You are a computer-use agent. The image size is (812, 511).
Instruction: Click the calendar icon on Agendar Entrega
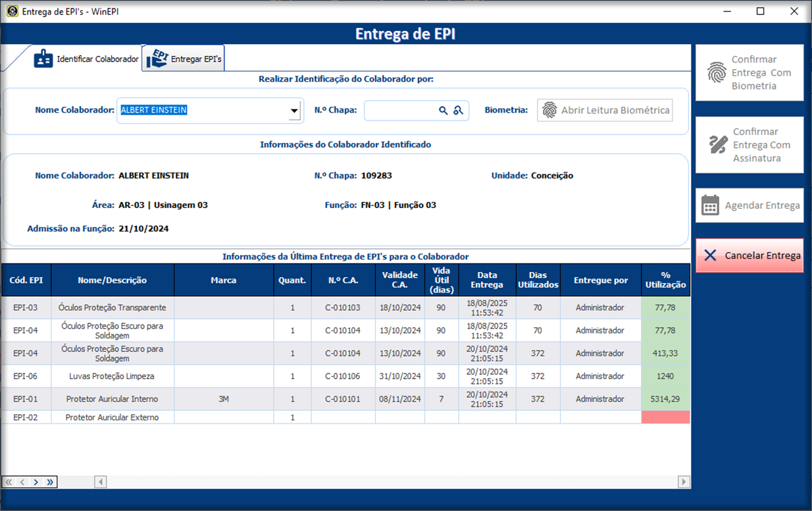click(x=710, y=205)
